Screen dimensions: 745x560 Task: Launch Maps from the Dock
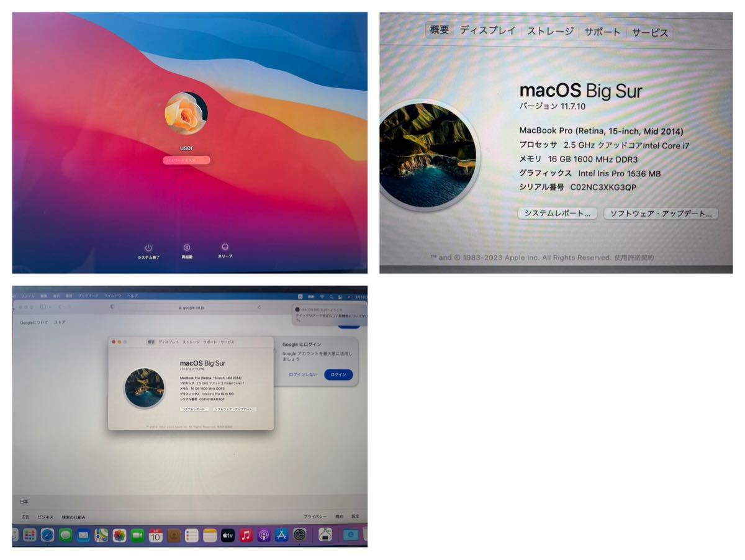(102, 535)
